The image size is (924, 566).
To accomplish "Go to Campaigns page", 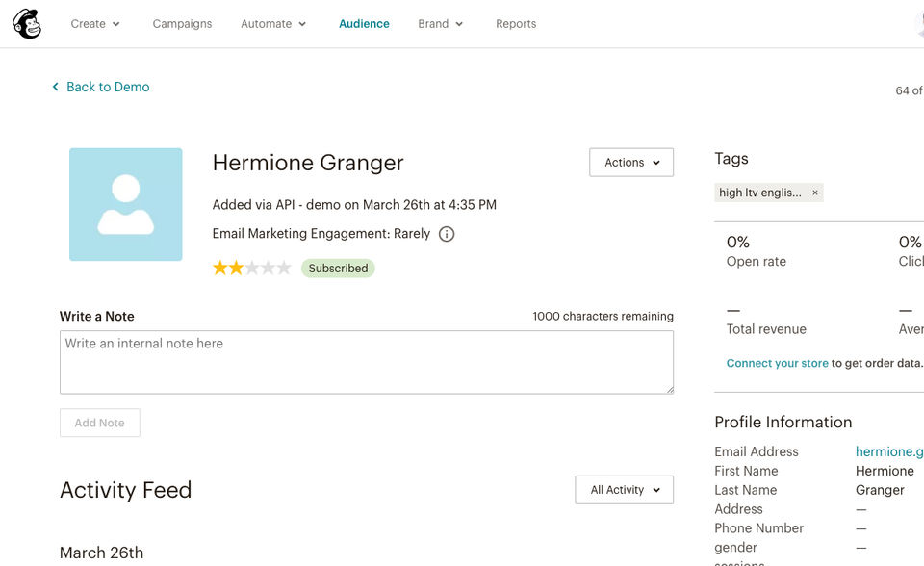I will (x=182, y=24).
